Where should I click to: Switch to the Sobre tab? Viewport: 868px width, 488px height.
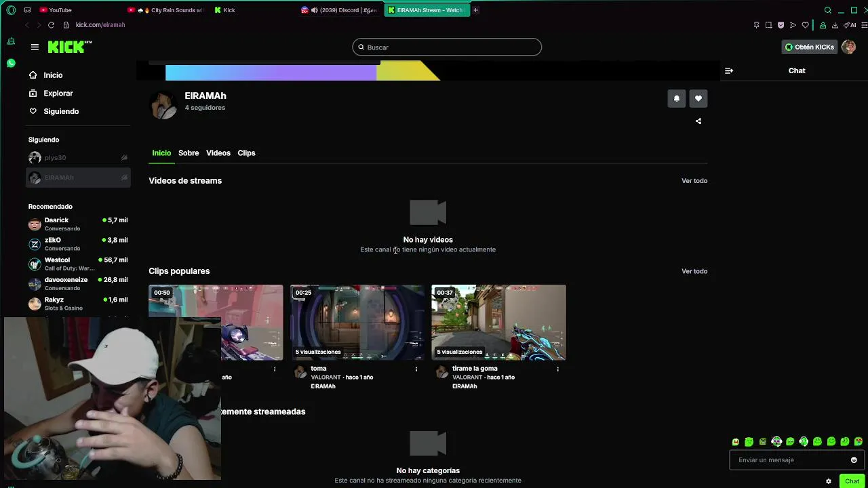[189, 153]
